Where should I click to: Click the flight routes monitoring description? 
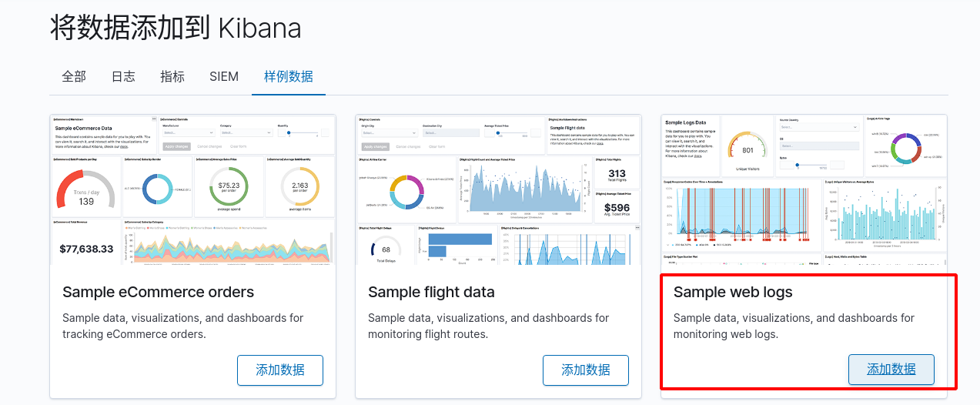click(489, 326)
